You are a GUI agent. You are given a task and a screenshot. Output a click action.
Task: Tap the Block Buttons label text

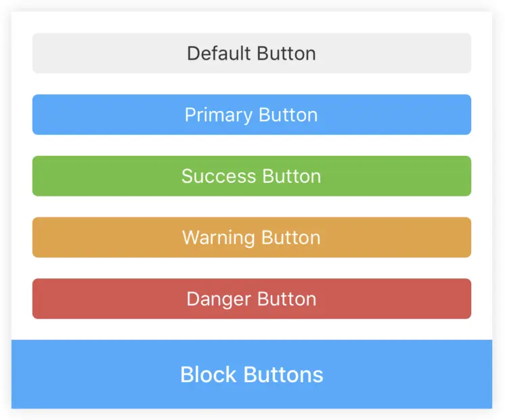pyautogui.click(x=251, y=375)
